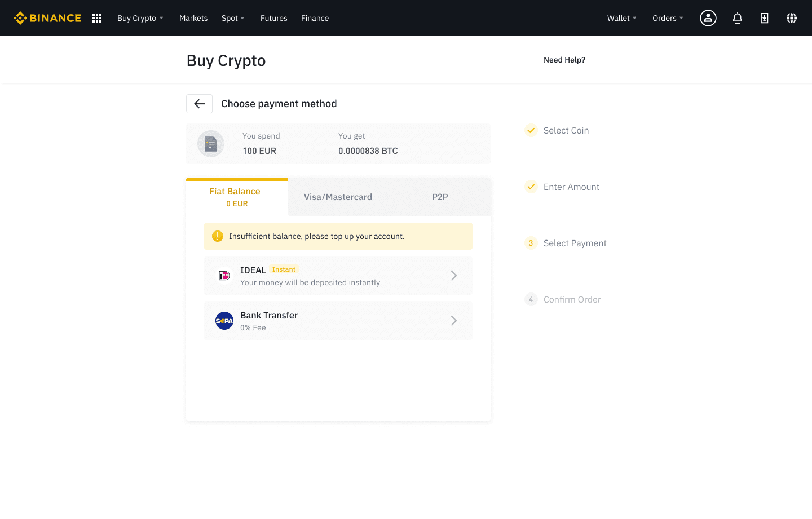Viewport: 812px width, 519px height.
Task: Click the warning exclamation icon
Action: coord(218,236)
